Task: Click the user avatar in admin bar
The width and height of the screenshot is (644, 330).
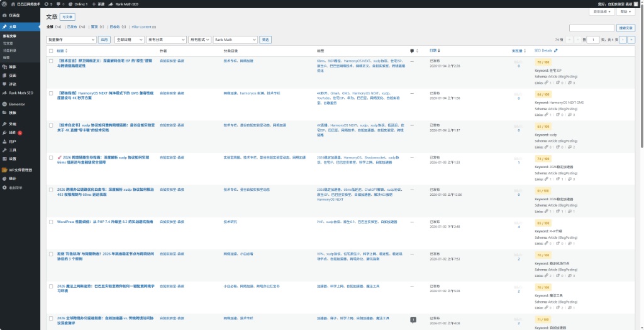Action: point(636,4)
